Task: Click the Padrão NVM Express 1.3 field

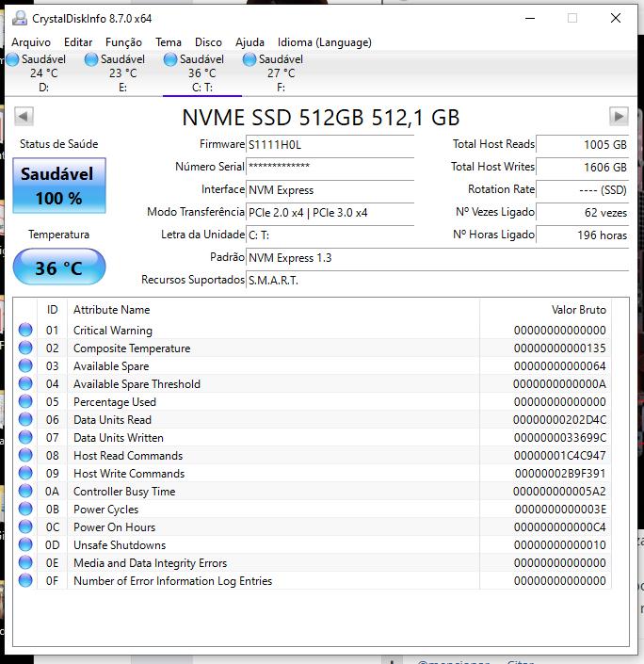Action: 437,257
